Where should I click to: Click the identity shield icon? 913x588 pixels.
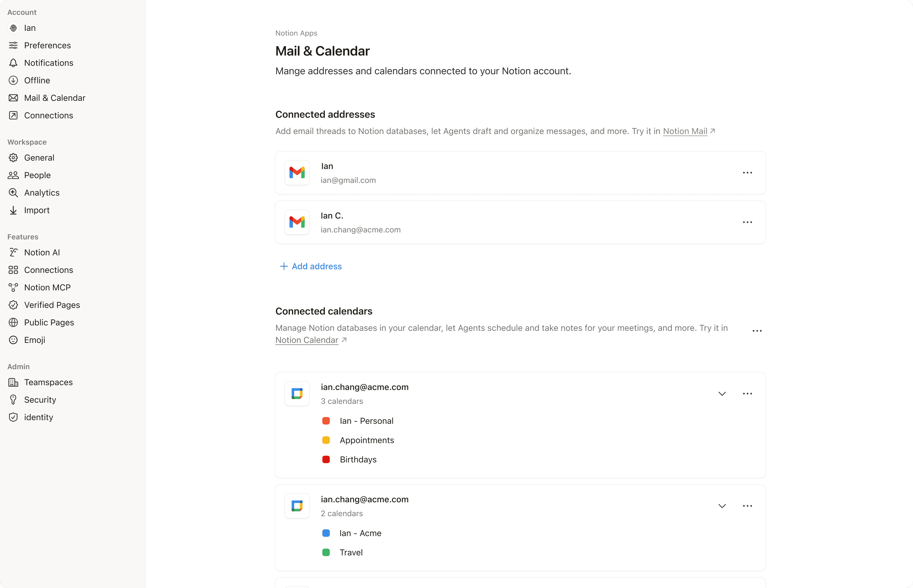pyautogui.click(x=13, y=417)
